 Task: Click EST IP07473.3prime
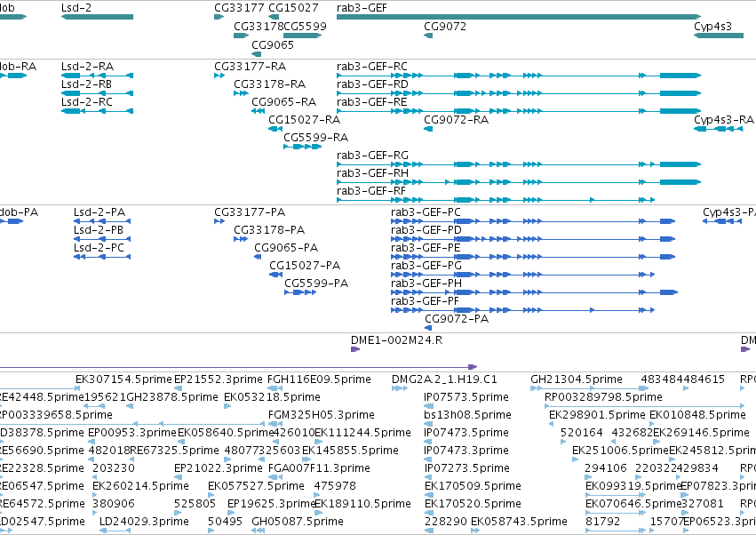[x=466, y=451]
